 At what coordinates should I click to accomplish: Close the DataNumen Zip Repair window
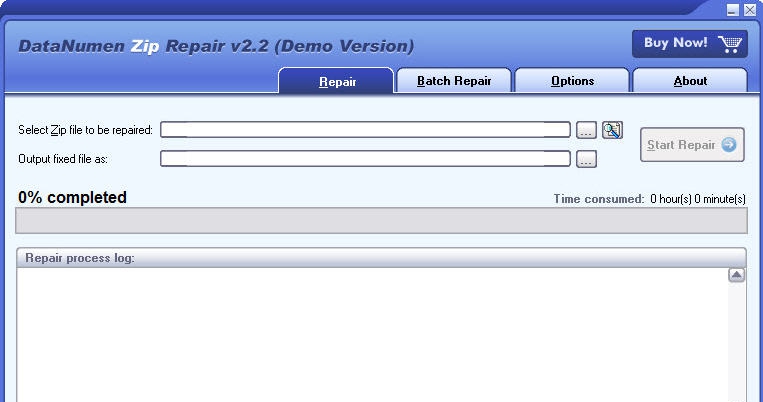(x=750, y=10)
